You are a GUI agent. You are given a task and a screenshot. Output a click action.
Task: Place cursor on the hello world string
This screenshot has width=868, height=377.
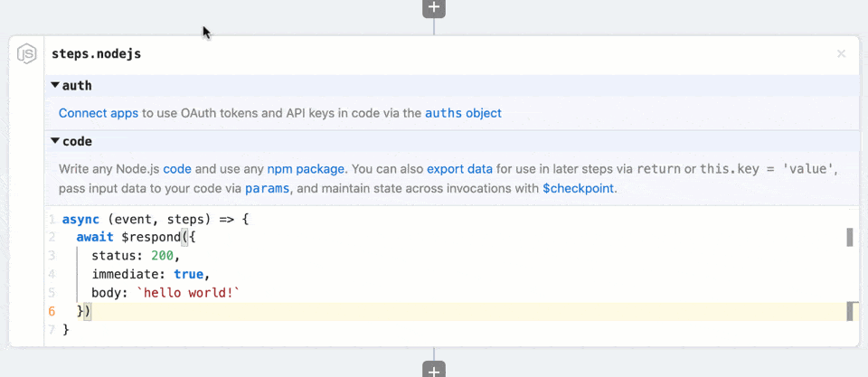pos(192,293)
